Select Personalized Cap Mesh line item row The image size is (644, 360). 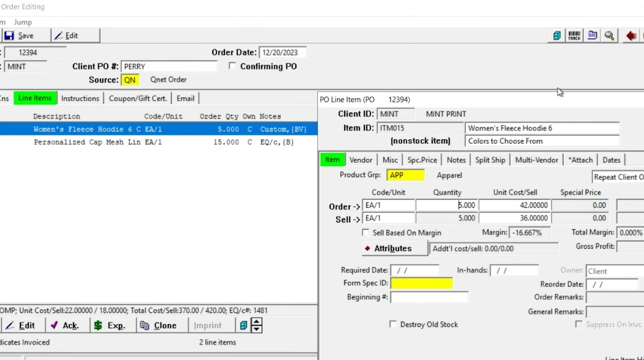coord(158,142)
